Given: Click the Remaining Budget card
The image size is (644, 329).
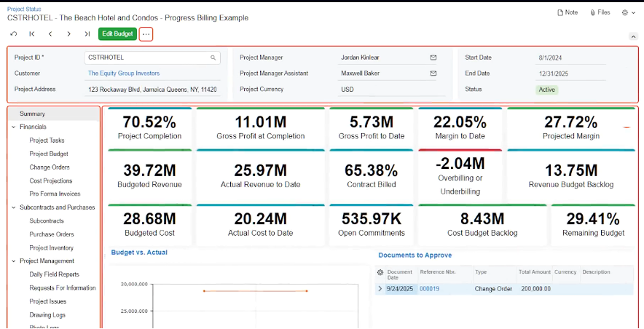Looking at the screenshot, I should (x=593, y=225).
